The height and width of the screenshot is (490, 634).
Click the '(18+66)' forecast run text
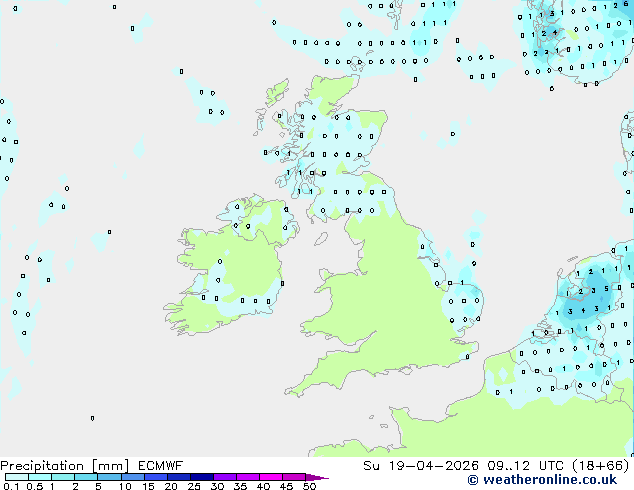click(601, 466)
